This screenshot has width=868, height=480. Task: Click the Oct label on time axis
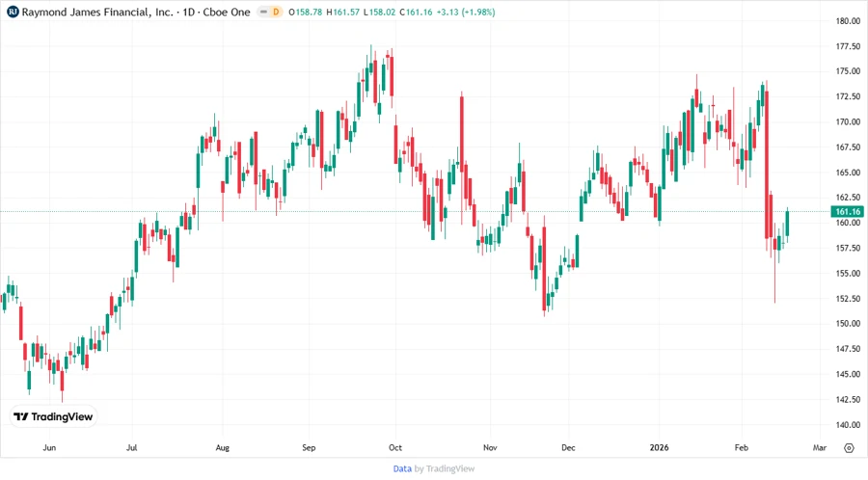(x=395, y=447)
